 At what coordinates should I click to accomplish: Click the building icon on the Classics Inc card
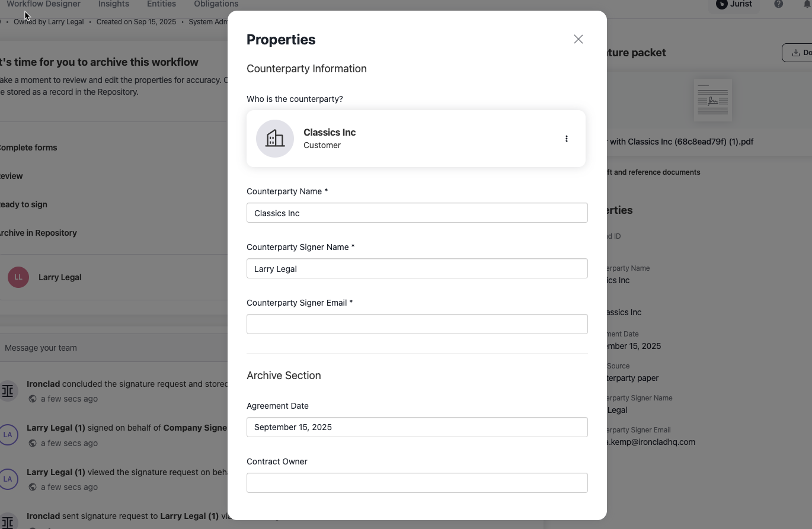pyautogui.click(x=274, y=138)
